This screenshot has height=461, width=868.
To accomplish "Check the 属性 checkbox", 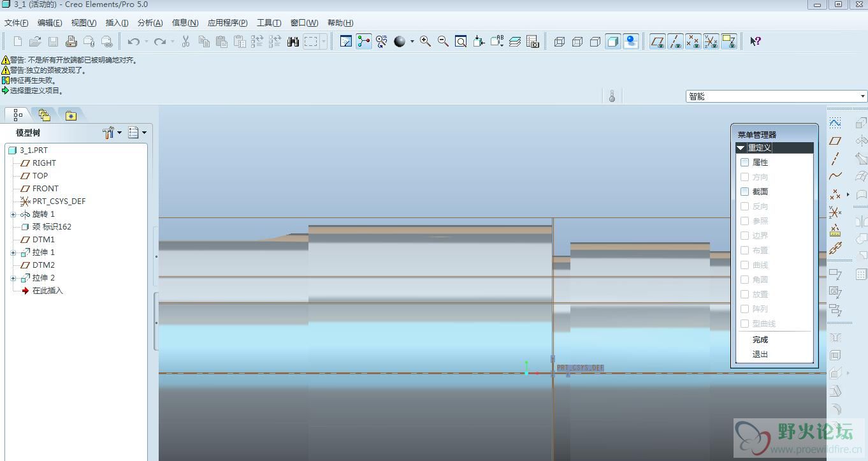I will point(744,163).
